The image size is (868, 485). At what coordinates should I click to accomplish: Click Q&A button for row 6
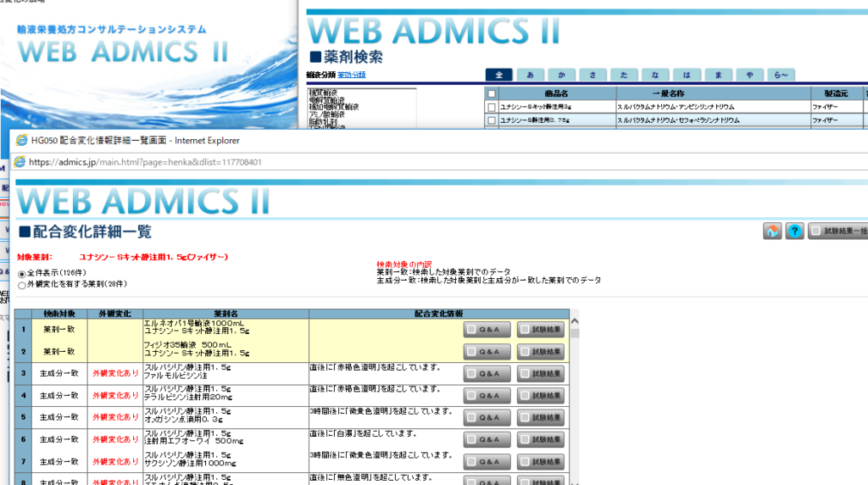click(x=487, y=439)
